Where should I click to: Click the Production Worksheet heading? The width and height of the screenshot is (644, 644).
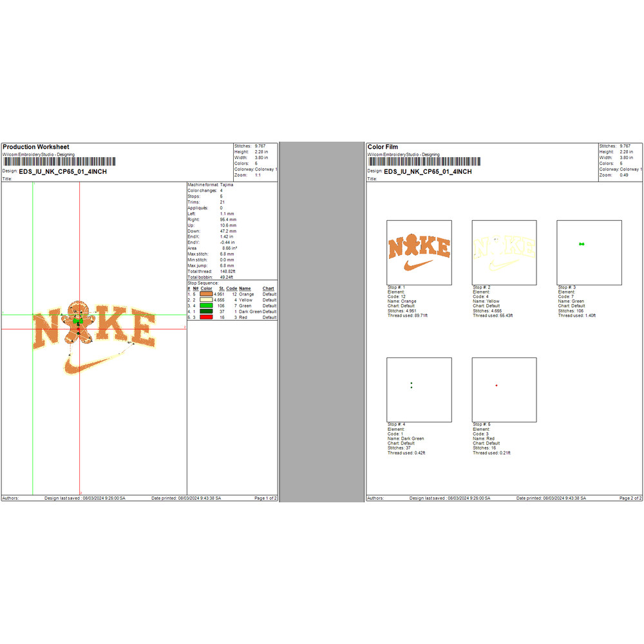point(35,147)
